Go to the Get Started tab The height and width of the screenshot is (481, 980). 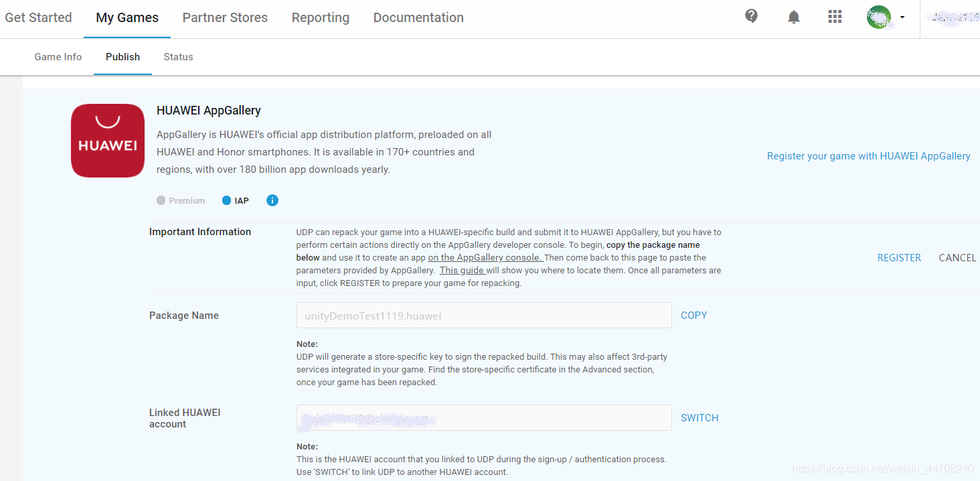click(38, 17)
